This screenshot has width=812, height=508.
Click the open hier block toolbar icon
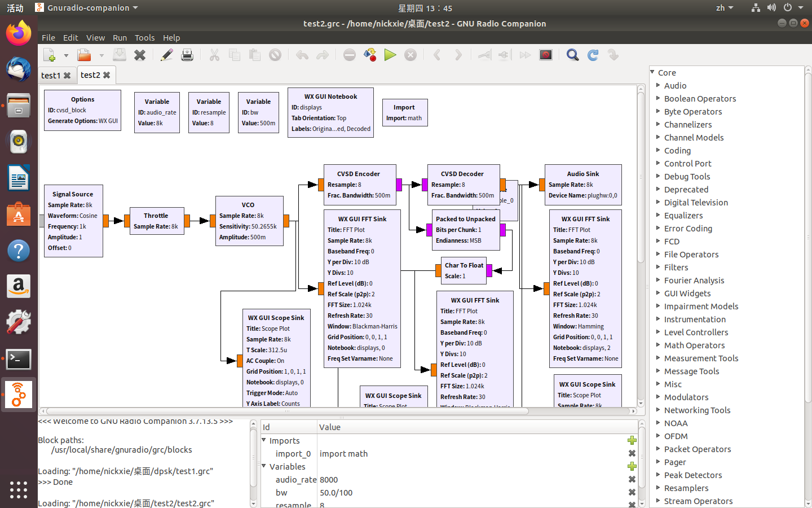click(x=614, y=55)
